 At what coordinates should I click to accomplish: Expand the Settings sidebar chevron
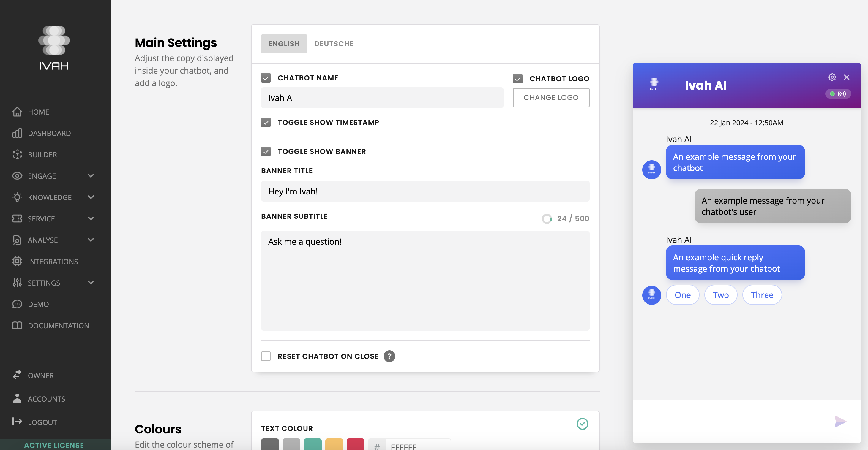[91, 283]
